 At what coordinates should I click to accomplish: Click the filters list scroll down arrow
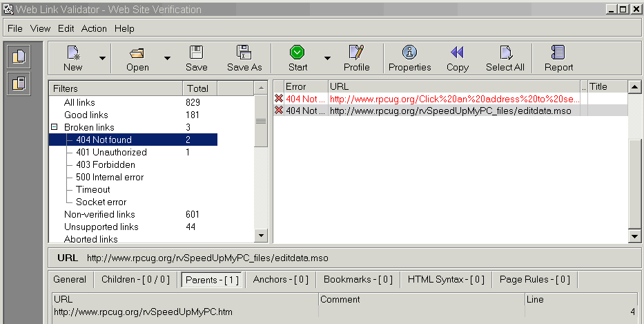coord(261,236)
